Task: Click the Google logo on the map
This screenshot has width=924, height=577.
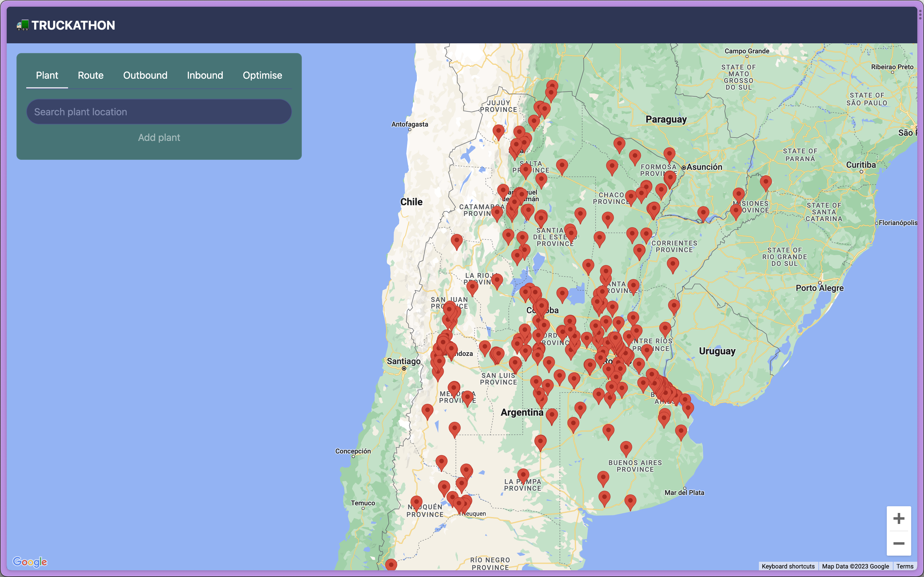Action: pos(30,562)
